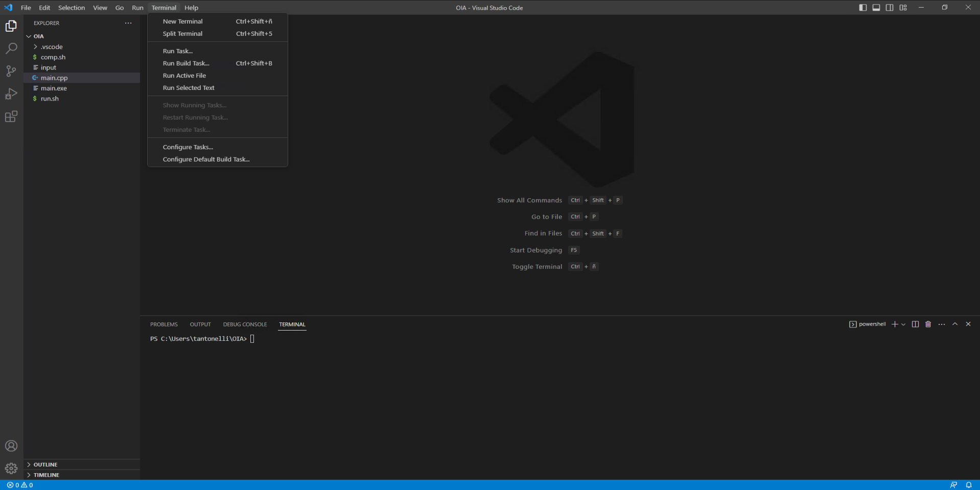
Task: Click the VS Code logo in title bar
Action: click(x=8, y=8)
